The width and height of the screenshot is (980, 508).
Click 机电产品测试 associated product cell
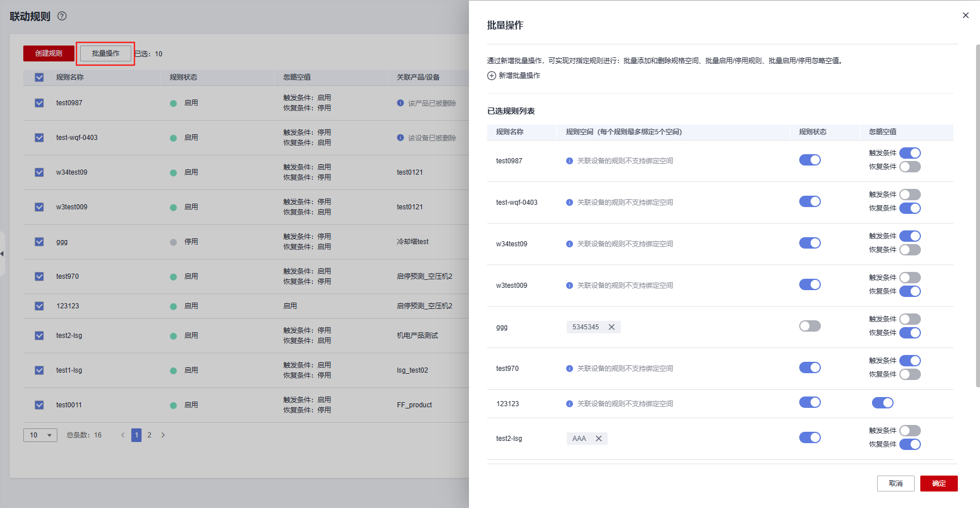pyautogui.click(x=417, y=336)
